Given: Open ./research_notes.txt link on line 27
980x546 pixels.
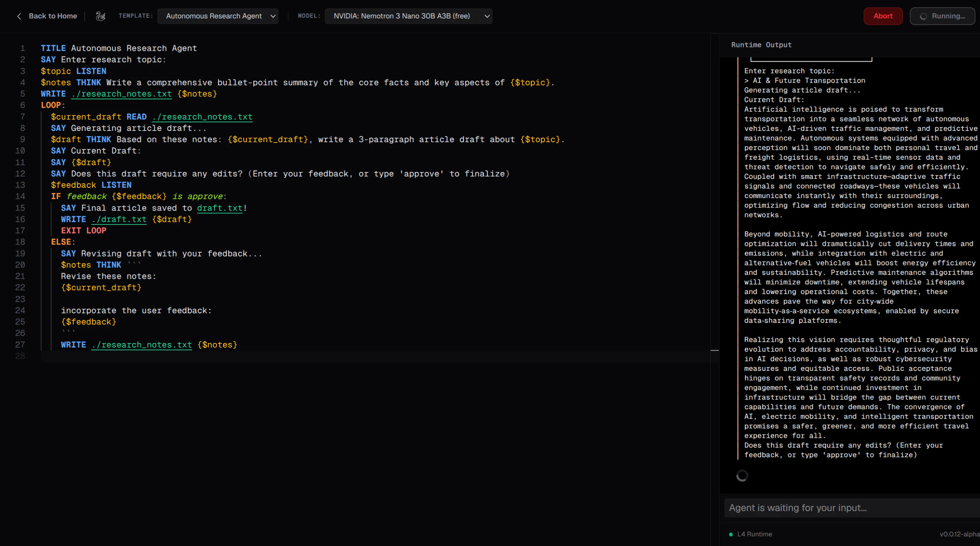Looking at the screenshot, I should click(x=142, y=345).
